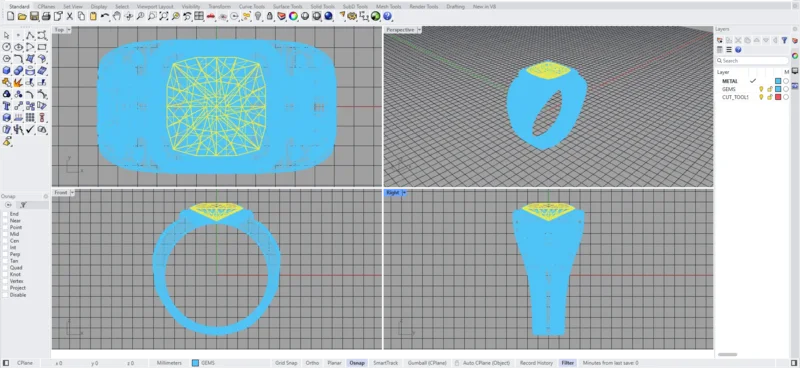
Task: Switch to the Render Tools toolbar tab
Action: click(424, 7)
